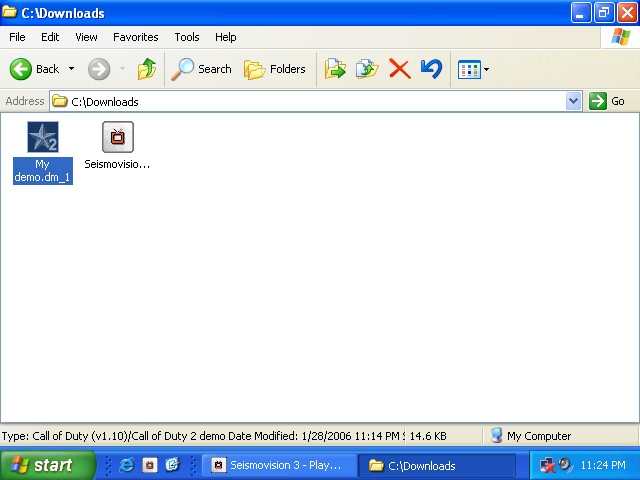Viewport: 640px width, 480px height.
Task: Click the Start button
Action: point(42,465)
